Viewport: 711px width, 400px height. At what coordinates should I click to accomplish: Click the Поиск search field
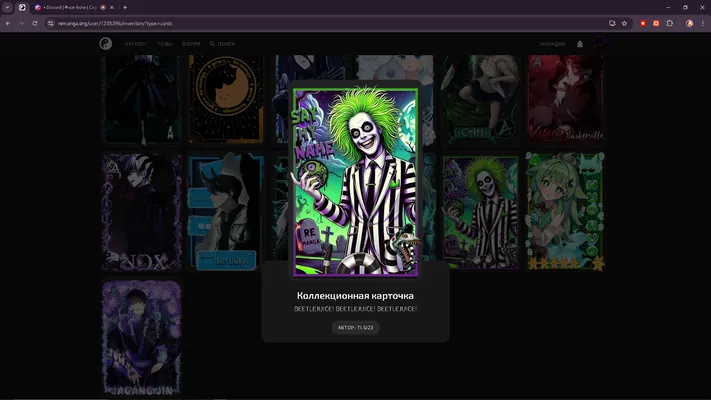coord(222,44)
